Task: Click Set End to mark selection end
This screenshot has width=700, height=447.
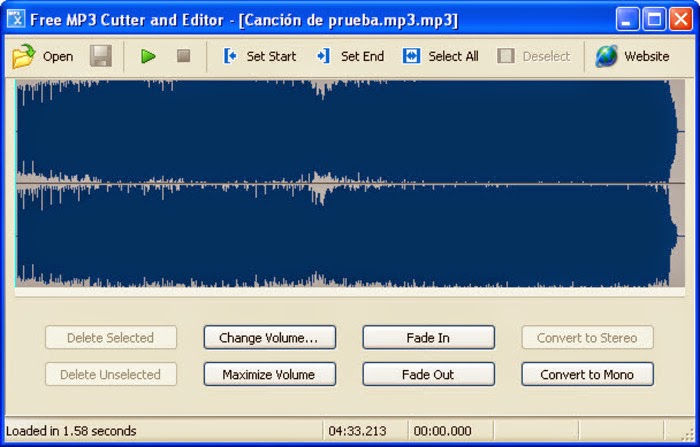Action: click(350, 56)
